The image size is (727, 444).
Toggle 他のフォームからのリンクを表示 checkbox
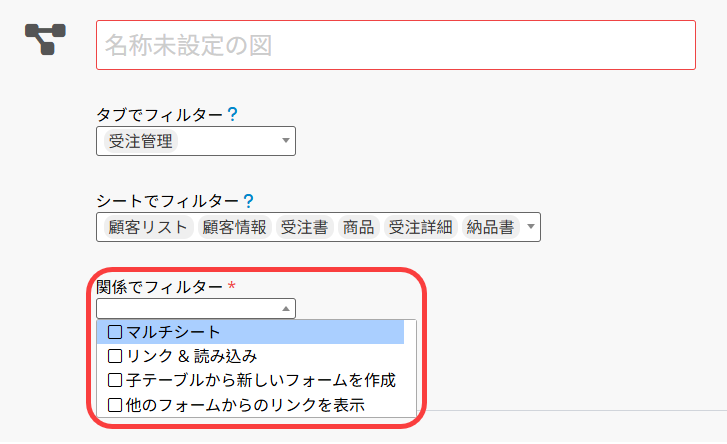click(115, 405)
